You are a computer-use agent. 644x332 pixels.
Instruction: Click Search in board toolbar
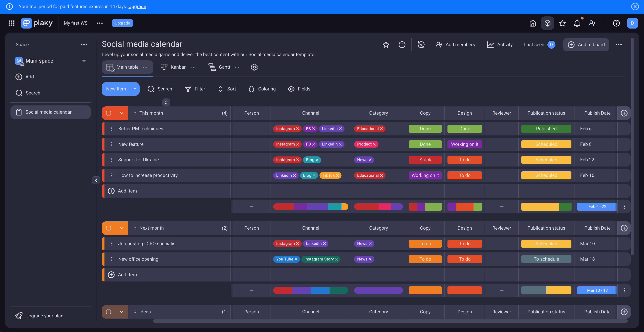(160, 89)
